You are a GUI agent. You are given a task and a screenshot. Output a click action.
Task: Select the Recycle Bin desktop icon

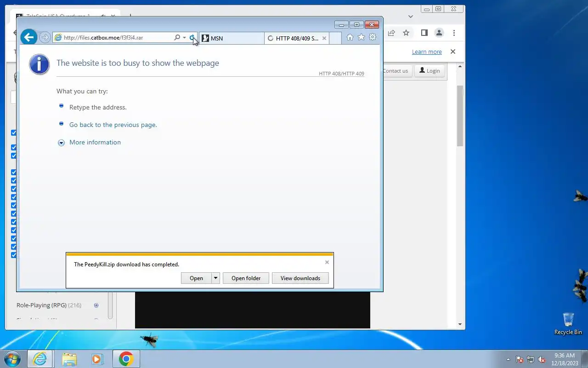(568, 324)
